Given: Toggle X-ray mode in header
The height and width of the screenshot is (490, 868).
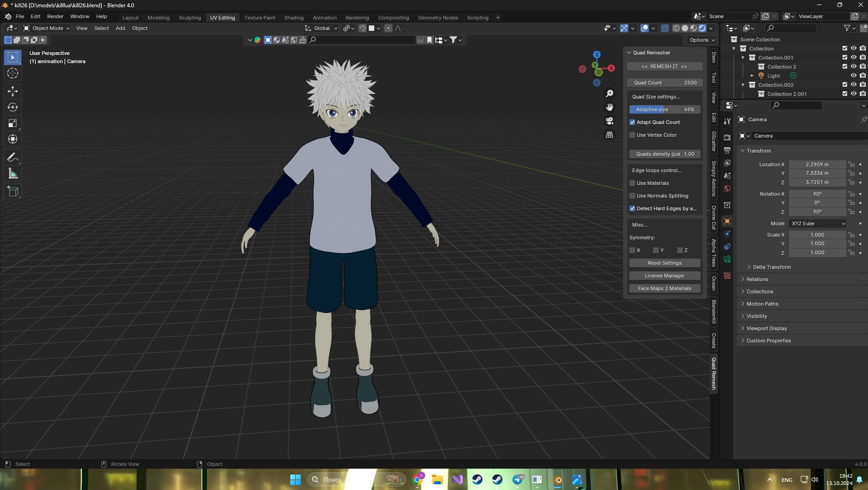Looking at the screenshot, I should click(665, 28).
